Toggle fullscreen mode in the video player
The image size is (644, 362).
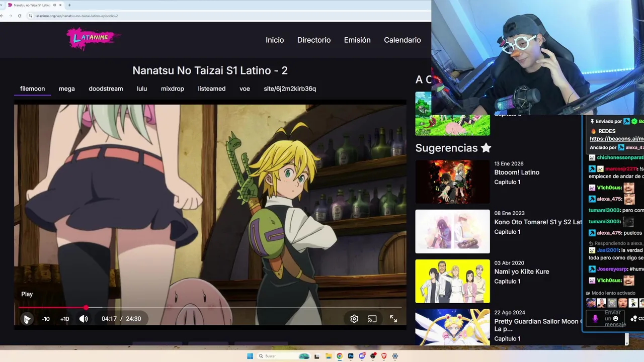pyautogui.click(x=393, y=319)
